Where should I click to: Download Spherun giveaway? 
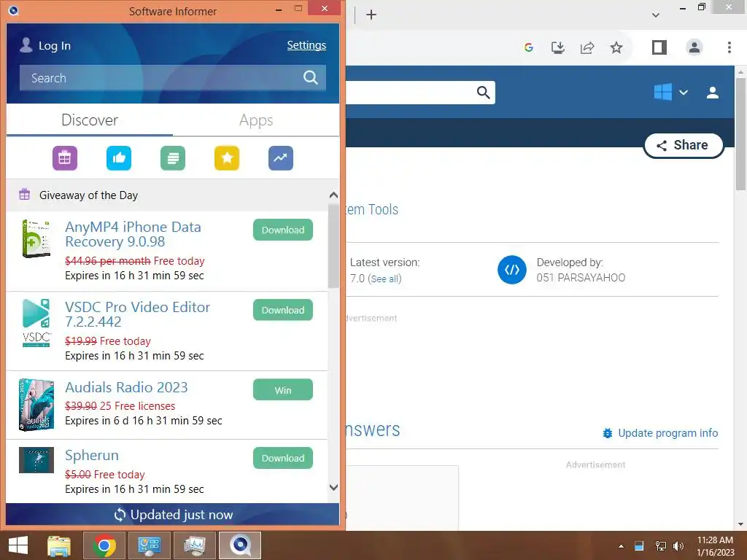(283, 458)
